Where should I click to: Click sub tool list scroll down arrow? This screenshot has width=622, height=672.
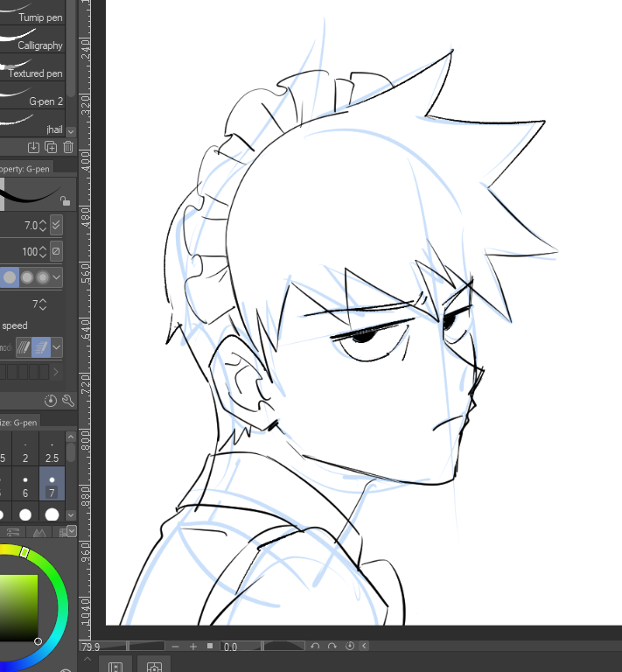(x=71, y=131)
